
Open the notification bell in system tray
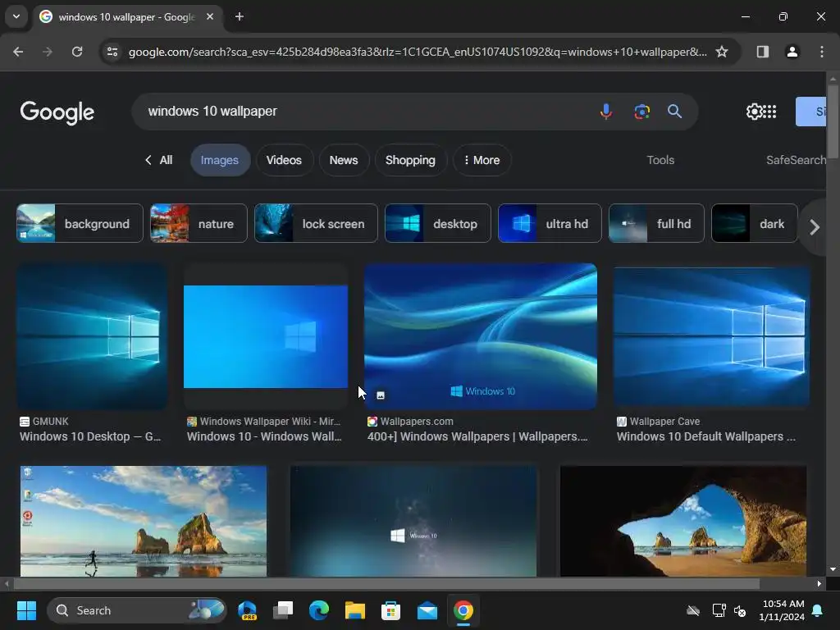[x=818, y=610]
